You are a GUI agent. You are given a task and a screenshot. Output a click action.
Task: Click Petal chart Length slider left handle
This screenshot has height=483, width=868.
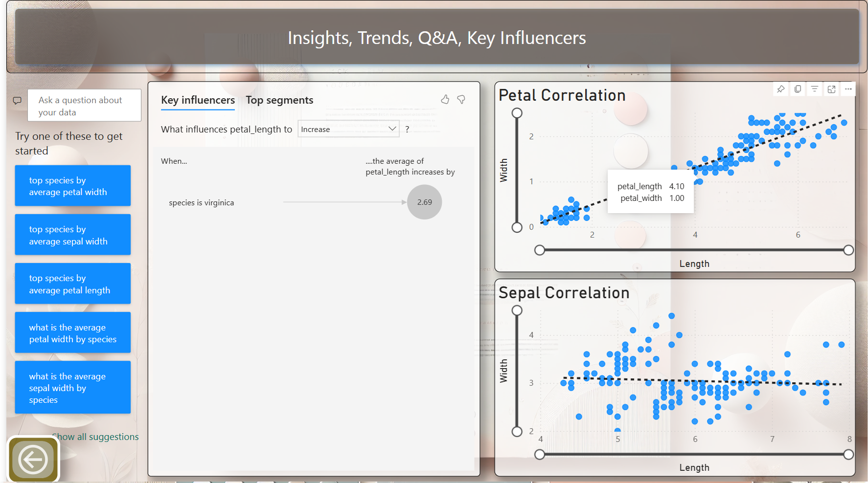point(539,250)
